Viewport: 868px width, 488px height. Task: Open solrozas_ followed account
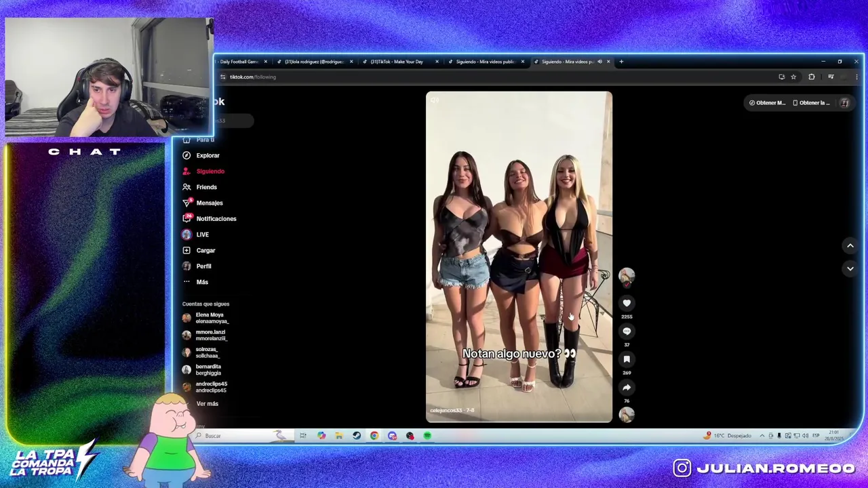201,352
